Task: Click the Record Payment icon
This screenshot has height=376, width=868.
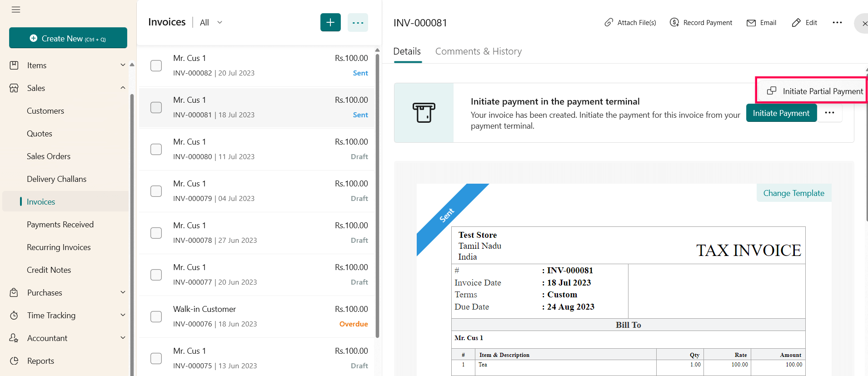Action: tap(674, 23)
